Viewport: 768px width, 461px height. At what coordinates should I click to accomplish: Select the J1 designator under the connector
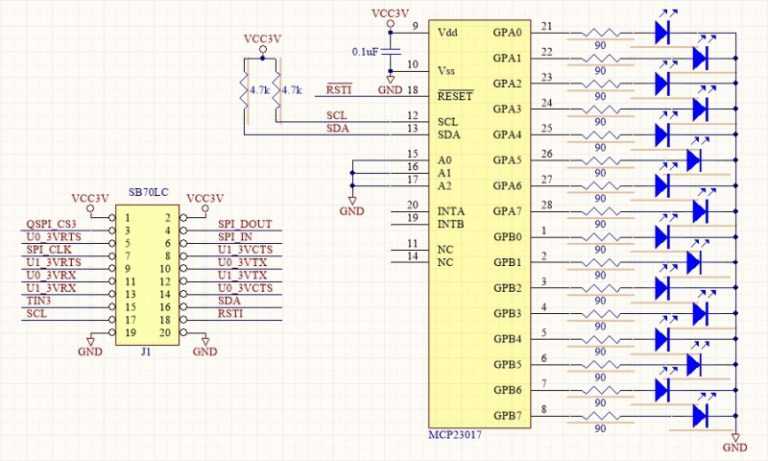pyautogui.click(x=146, y=351)
